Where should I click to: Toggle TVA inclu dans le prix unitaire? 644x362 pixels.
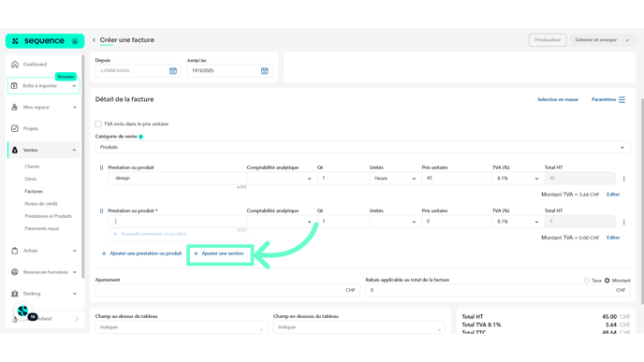coord(98,124)
